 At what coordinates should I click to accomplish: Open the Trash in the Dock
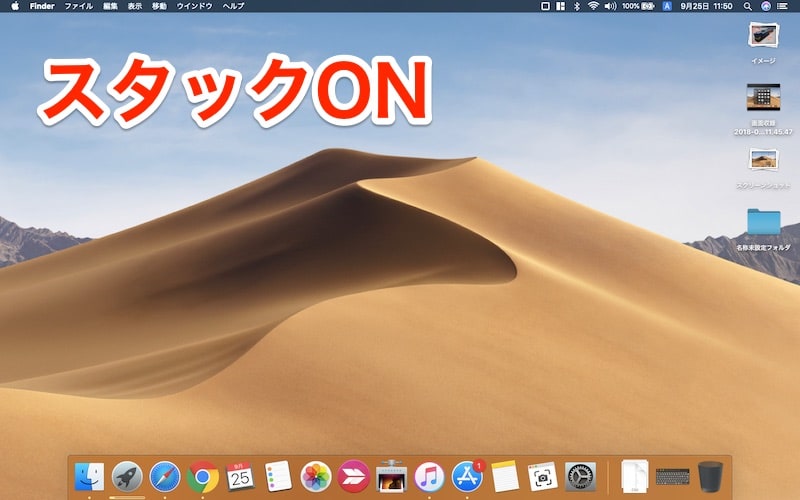click(x=710, y=475)
